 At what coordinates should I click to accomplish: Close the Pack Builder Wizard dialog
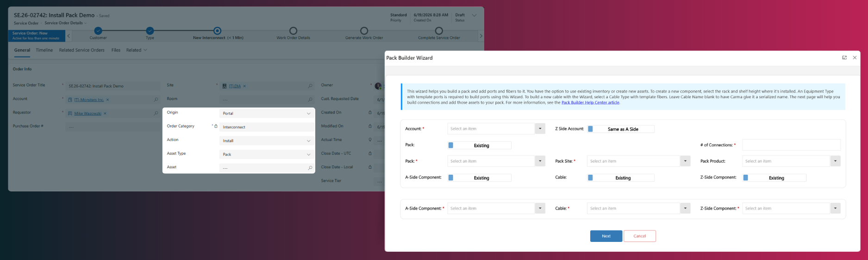pos(855,57)
